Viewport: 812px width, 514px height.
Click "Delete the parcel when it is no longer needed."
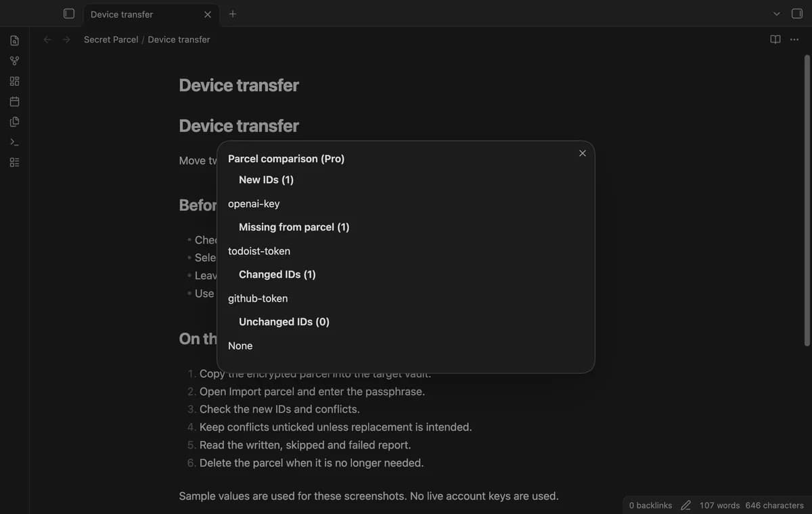pyautogui.click(x=311, y=463)
